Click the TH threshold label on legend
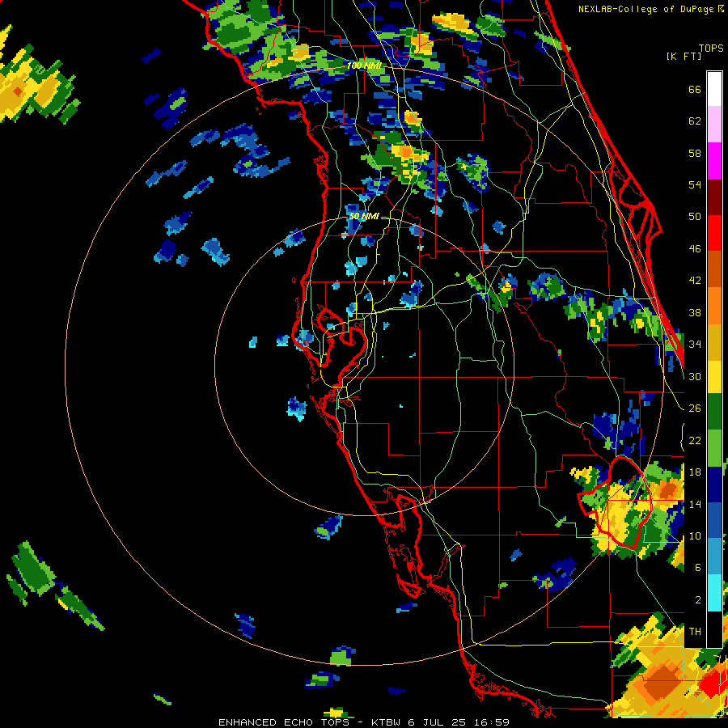The height and width of the screenshot is (728, 728). pyautogui.click(x=695, y=632)
